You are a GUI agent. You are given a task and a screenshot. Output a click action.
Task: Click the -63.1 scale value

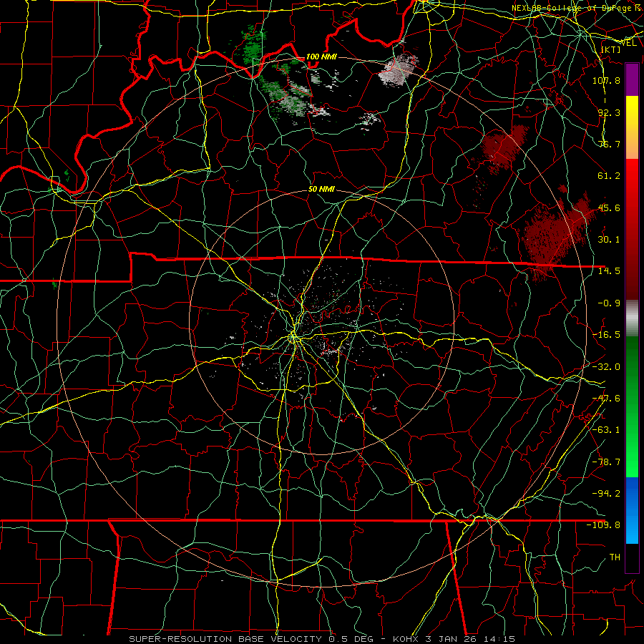tap(606, 430)
